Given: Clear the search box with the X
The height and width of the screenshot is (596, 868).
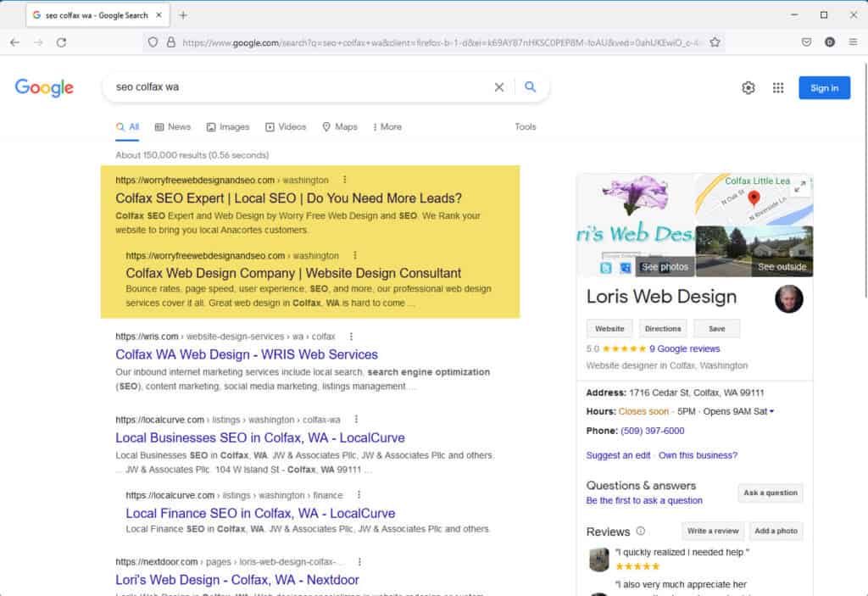Looking at the screenshot, I should point(498,87).
